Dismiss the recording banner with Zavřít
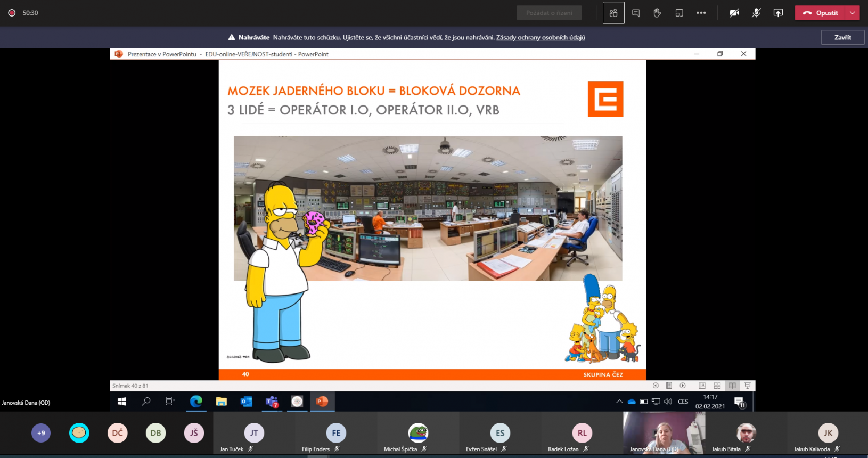 (842, 37)
